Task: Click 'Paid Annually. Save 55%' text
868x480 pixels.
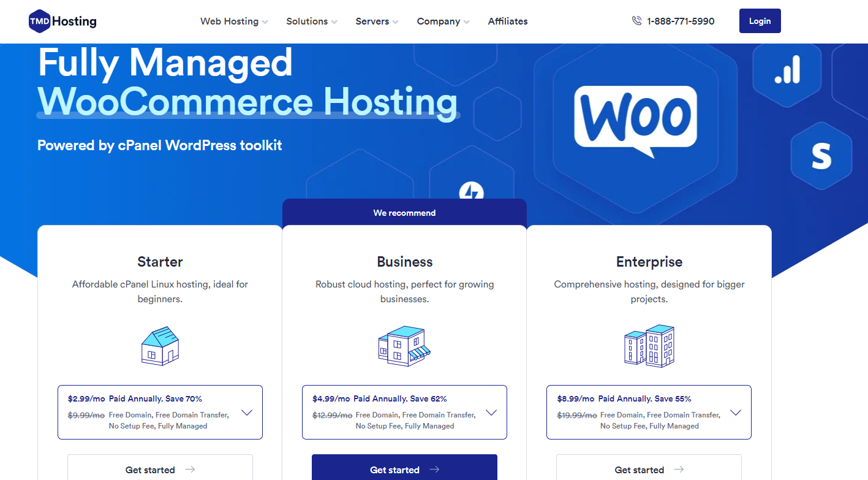Action: 644,399
